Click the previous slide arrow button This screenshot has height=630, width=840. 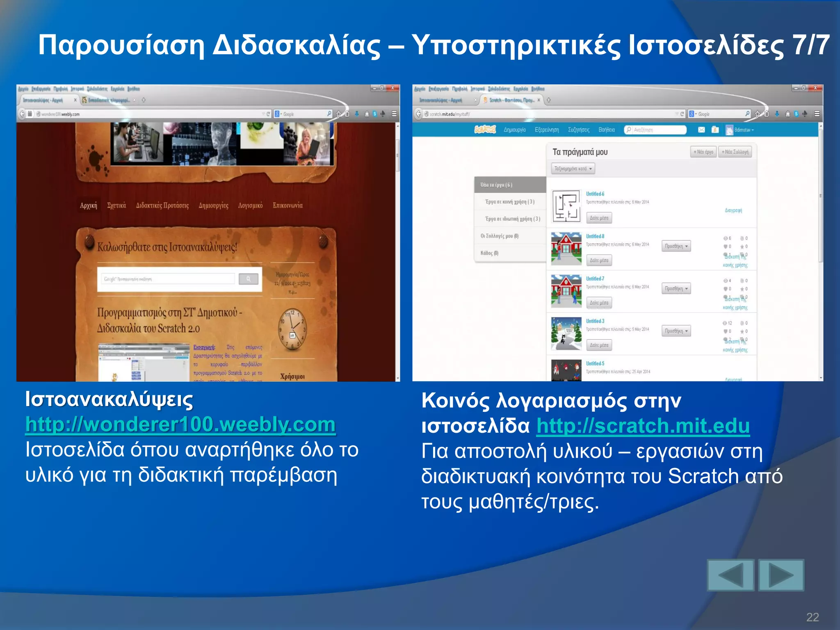(x=730, y=575)
